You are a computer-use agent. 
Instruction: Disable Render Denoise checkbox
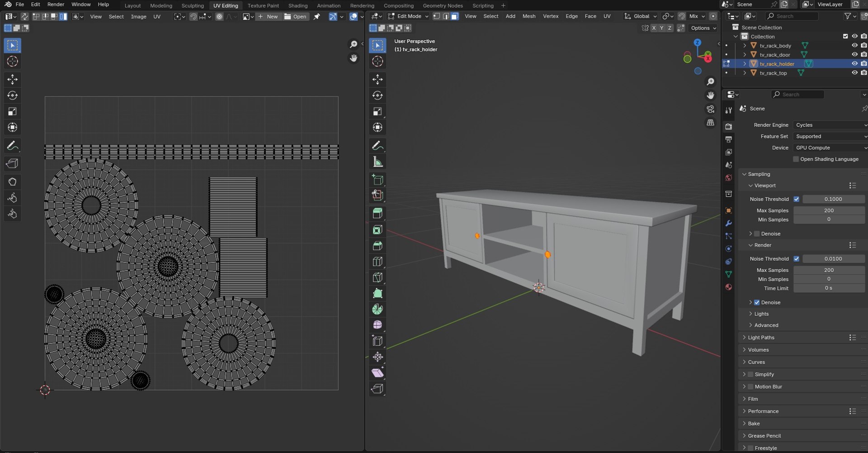[x=757, y=302]
